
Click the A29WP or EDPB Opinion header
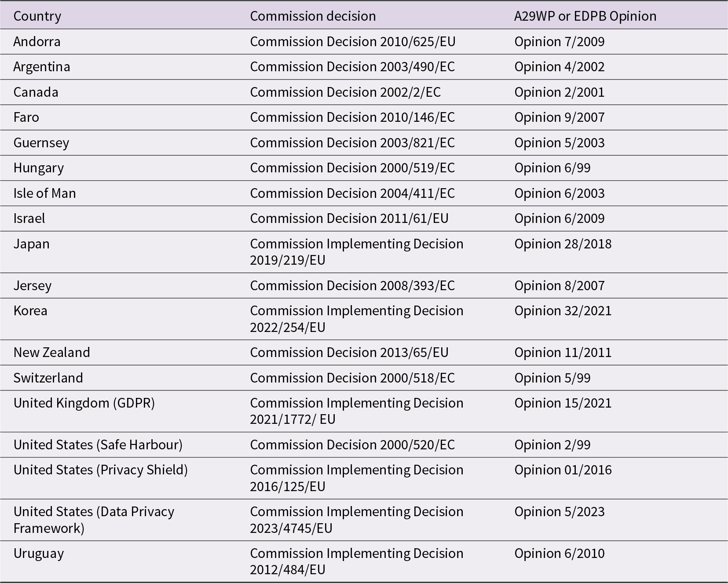click(x=585, y=16)
